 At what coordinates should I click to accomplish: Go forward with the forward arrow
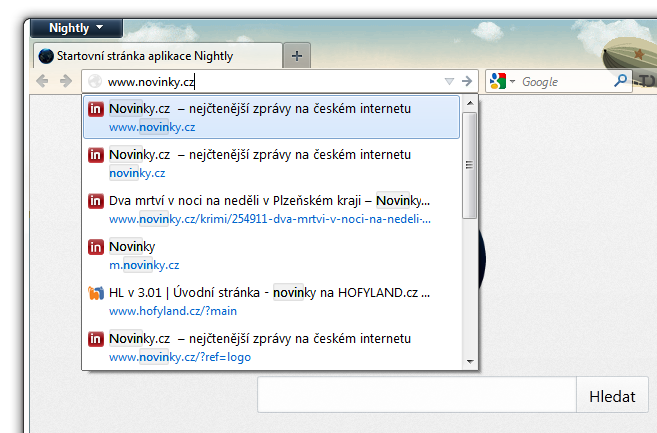point(66,81)
